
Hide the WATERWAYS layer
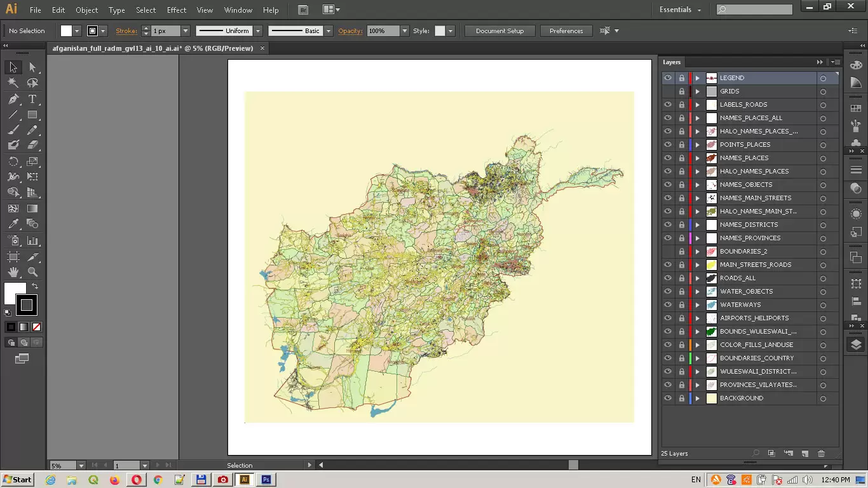point(668,305)
